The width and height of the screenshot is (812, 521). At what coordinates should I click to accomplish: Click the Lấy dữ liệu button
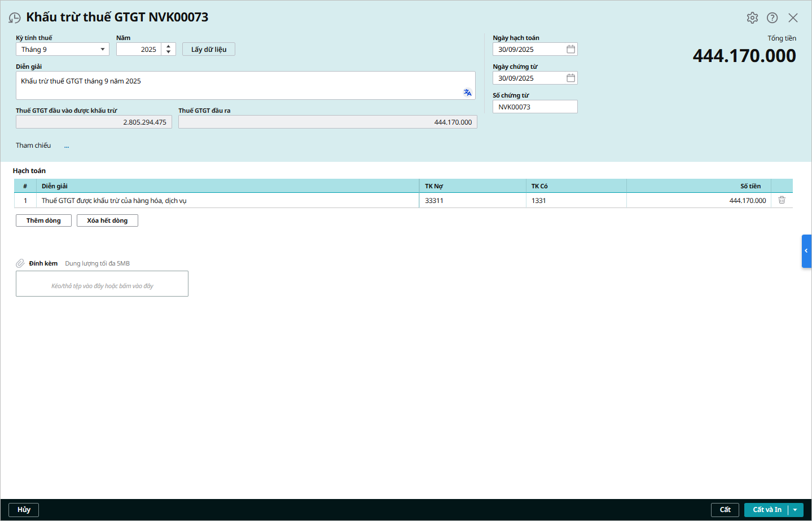coord(208,50)
